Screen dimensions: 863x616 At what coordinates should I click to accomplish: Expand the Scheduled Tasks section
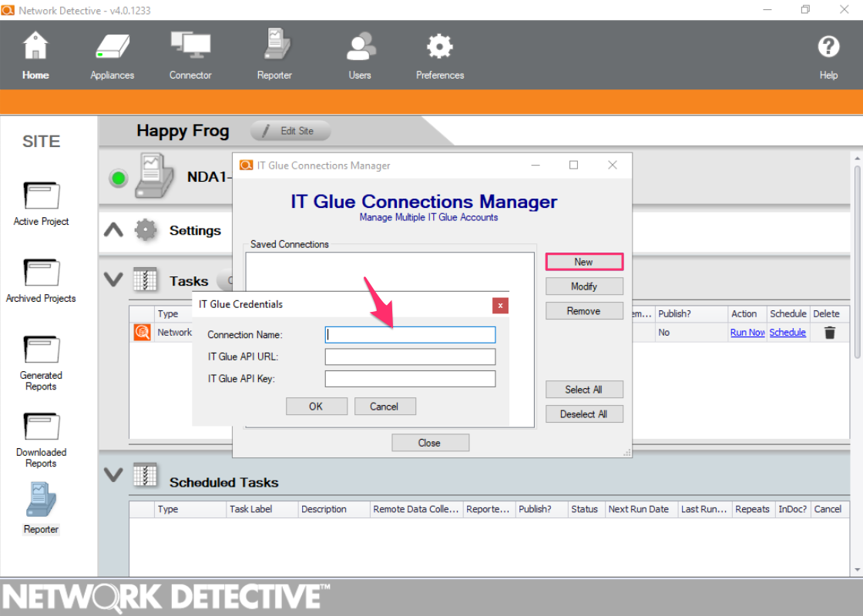pyautogui.click(x=112, y=476)
